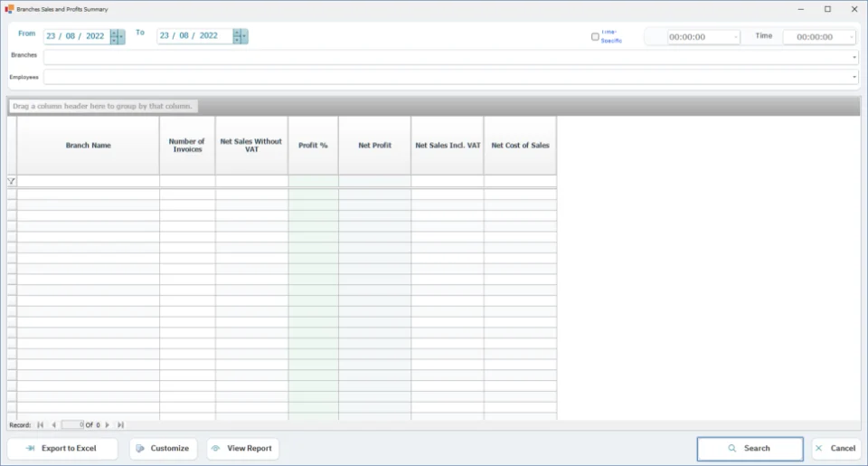The image size is (868, 466).
Task: Click the Net Profit column header
Action: point(374,145)
